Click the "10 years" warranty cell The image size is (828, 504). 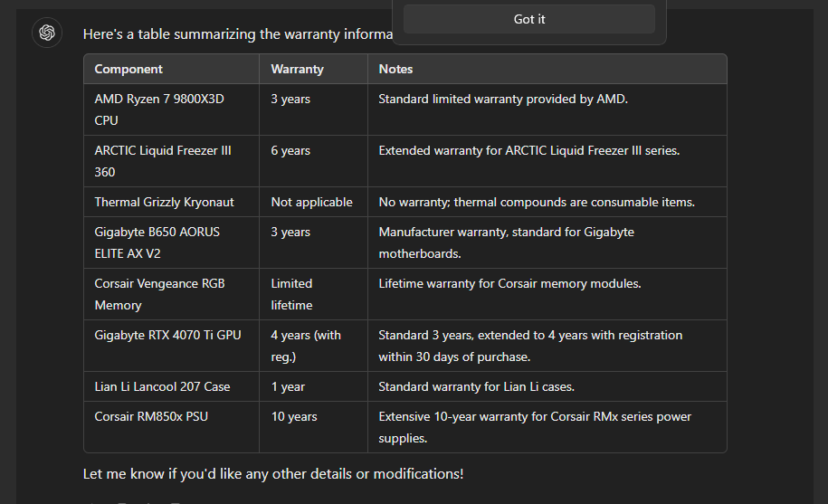pos(314,427)
